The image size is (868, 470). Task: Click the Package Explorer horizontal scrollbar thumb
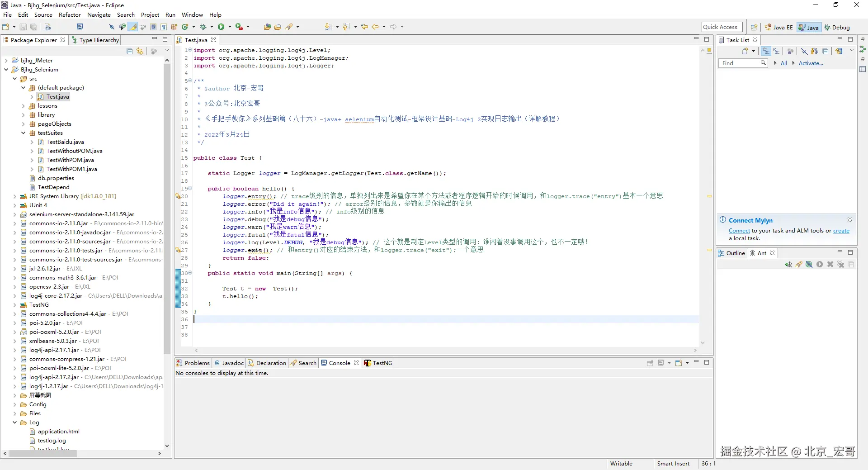(x=42, y=454)
